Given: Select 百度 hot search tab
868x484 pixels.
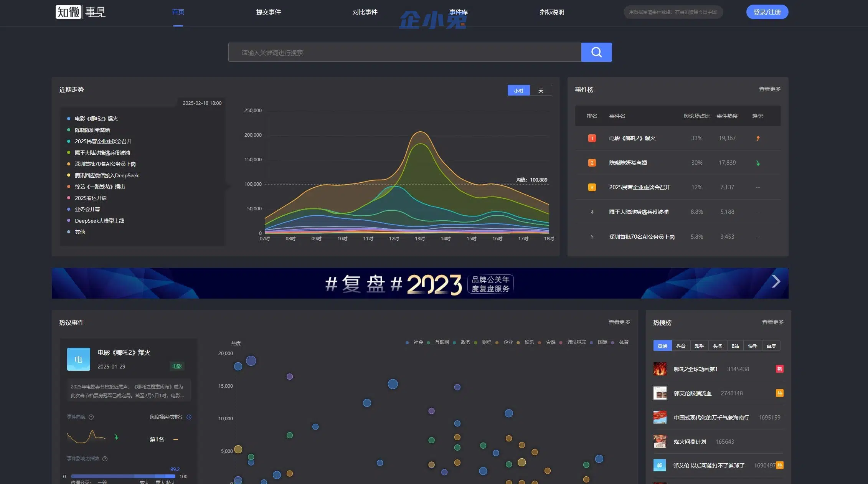Looking at the screenshot, I should pos(771,346).
